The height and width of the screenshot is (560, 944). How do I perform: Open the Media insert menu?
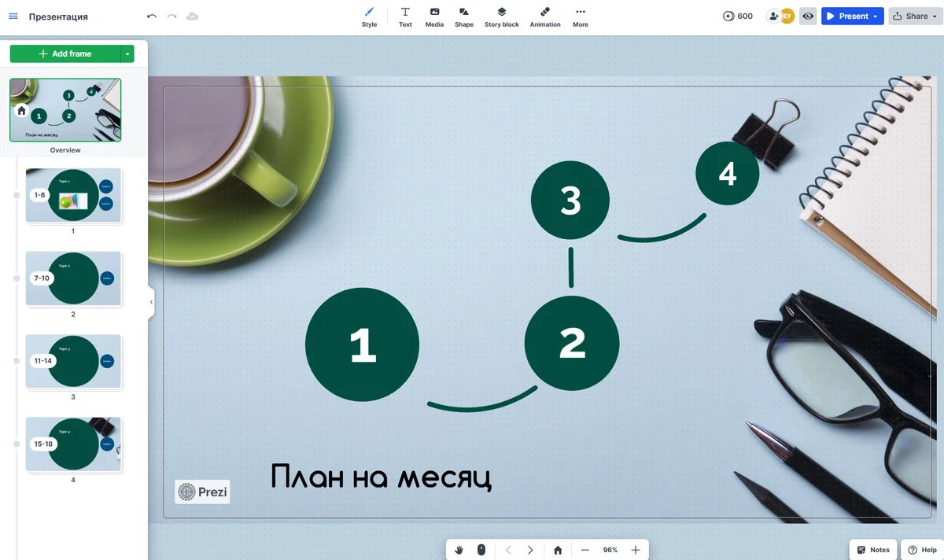point(434,17)
